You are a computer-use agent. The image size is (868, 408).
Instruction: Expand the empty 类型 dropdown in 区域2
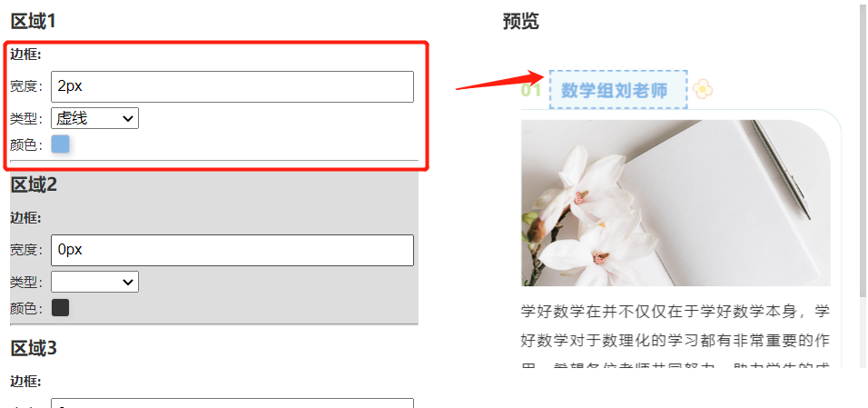tap(94, 282)
